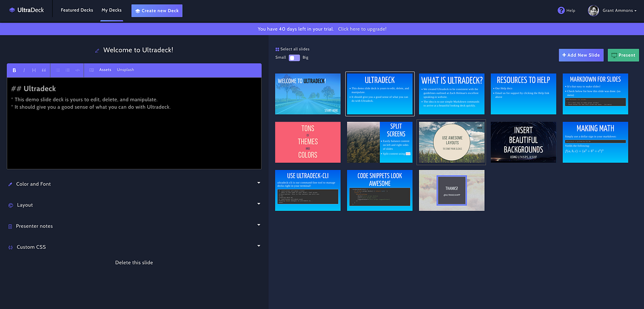Open Featured Decks tab
Image resolution: width=644 pixels, height=309 pixels.
tap(77, 10)
